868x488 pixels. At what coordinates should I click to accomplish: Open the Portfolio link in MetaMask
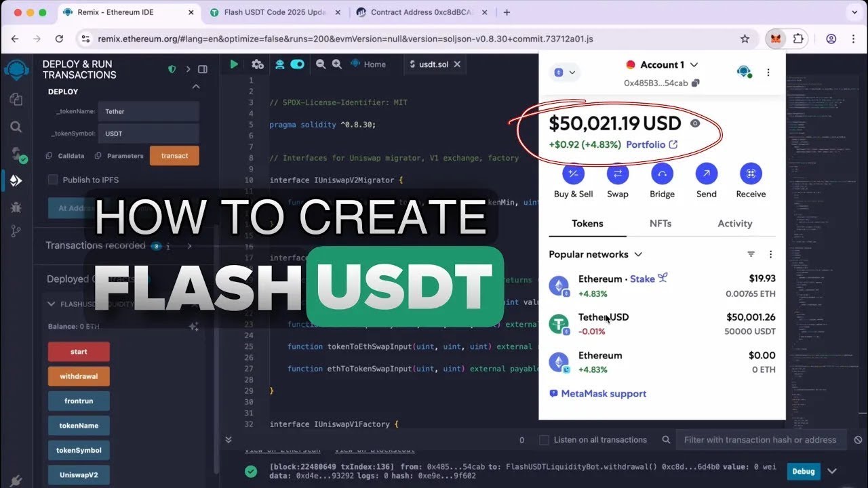(x=652, y=144)
